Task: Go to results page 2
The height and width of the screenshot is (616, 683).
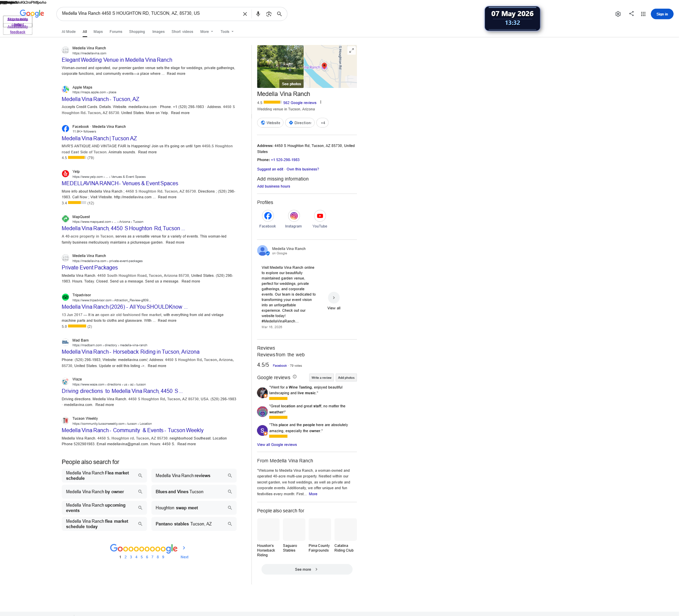Action: coord(125,557)
